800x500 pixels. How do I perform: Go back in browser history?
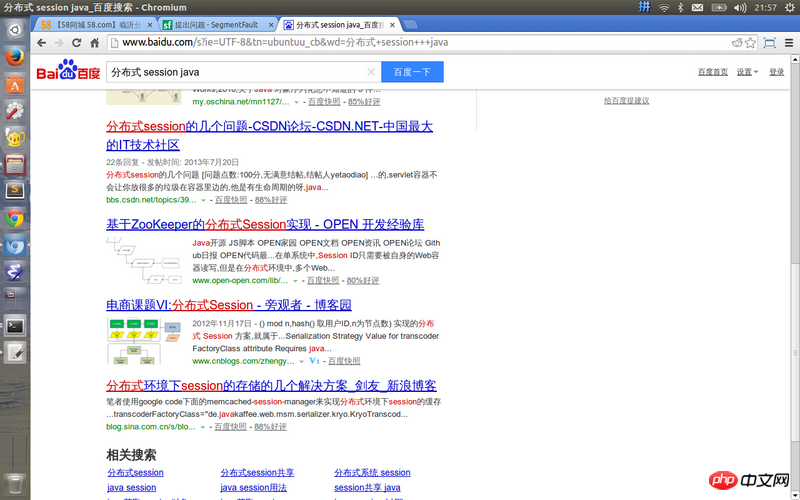[x=42, y=43]
